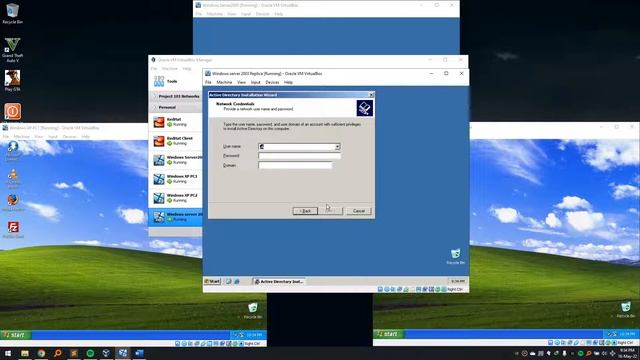Click the start button in Windows XP PC1
The height and width of the screenshot is (360, 640).
click(x=16, y=335)
